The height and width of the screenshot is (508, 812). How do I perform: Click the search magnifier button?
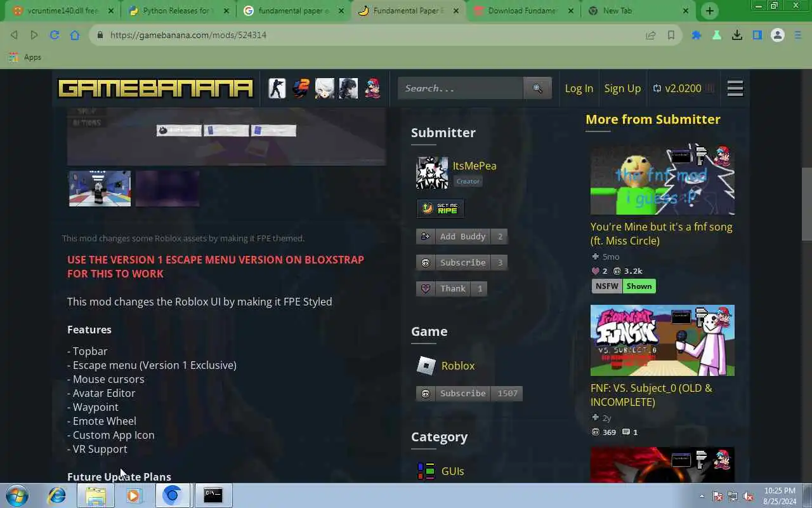point(537,88)
